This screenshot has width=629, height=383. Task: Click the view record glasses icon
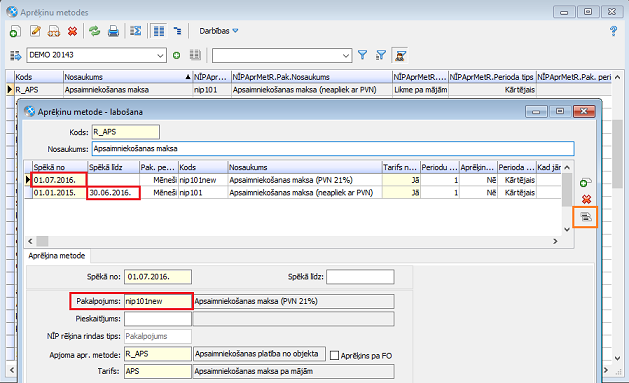point(54,31)
